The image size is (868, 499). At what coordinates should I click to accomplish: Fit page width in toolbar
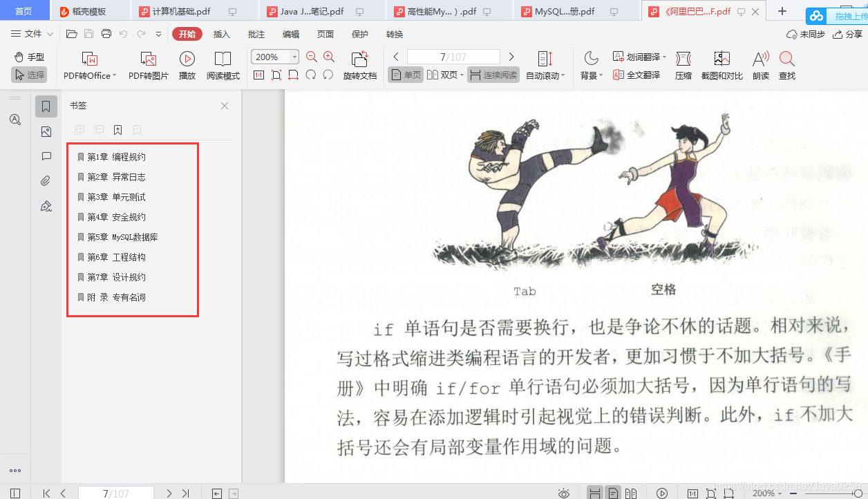(293, 75)
